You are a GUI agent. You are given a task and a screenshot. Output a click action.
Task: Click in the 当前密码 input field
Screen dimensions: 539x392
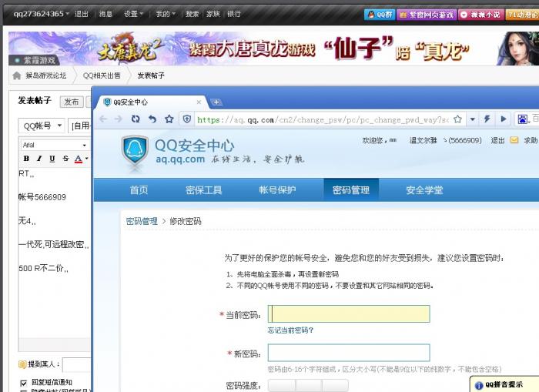coord(349,314)
